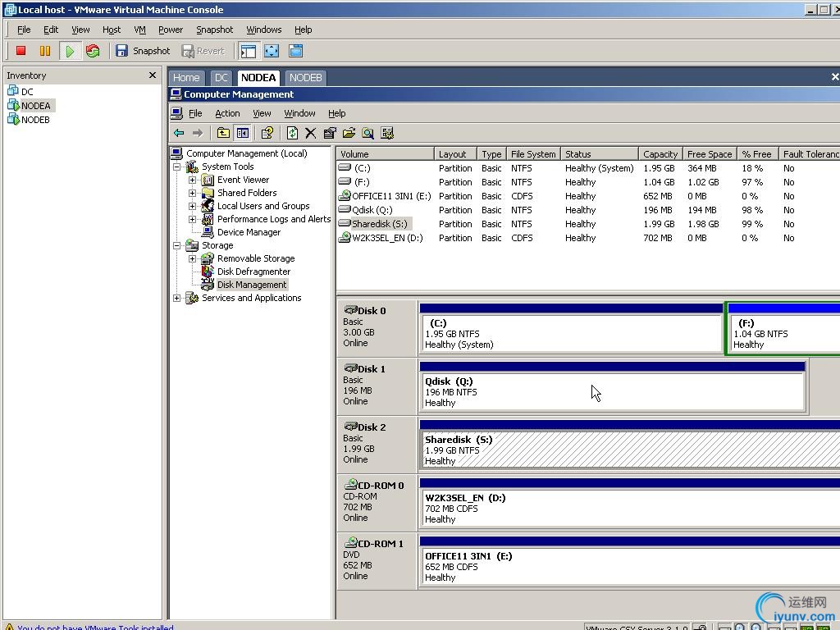Expand Local Users and Groups node
840x630 pixels.
point(192,206)
